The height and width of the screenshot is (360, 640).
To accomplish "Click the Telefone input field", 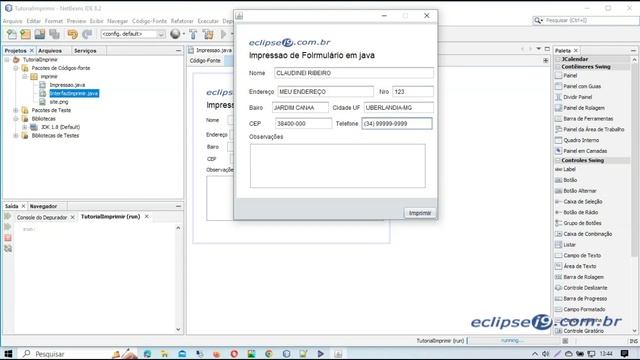I will pyautogui.click(x=397, y=123).
